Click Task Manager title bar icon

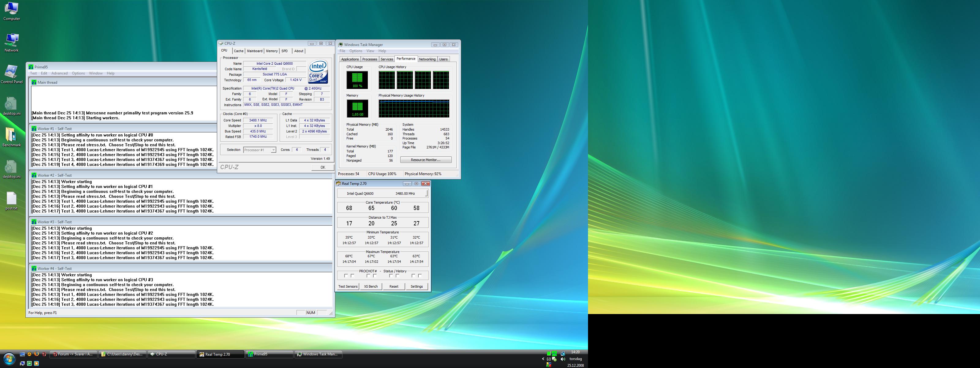[x=341, y=44]
